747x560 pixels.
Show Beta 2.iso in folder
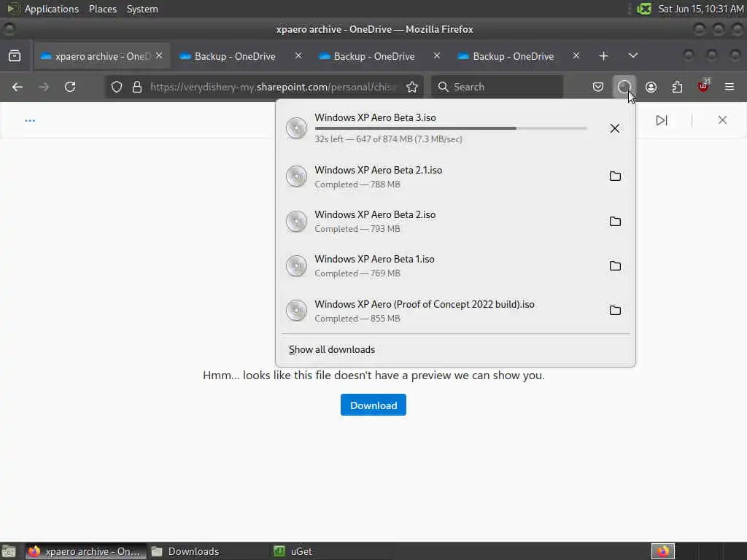[x=615, y=222]
